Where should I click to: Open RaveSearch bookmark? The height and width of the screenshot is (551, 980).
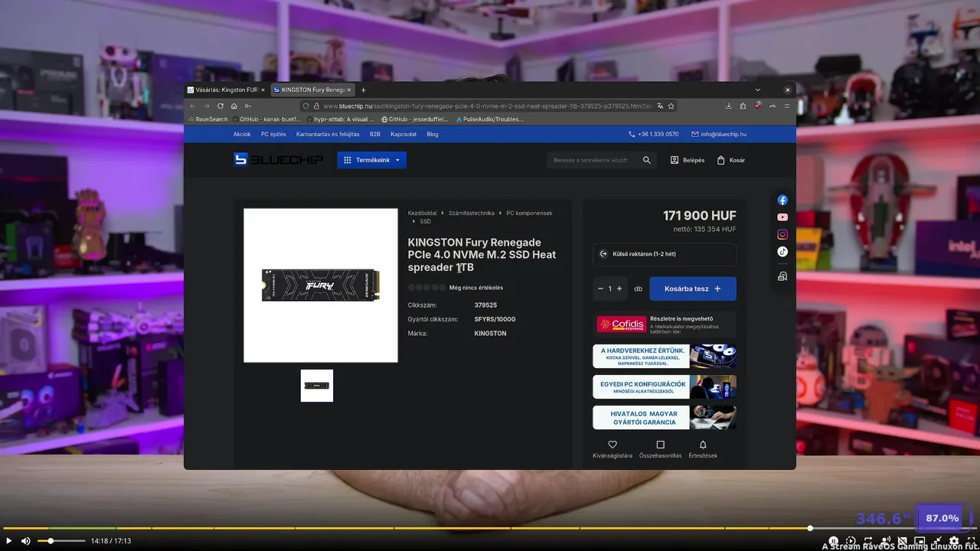tap(207, 119)
